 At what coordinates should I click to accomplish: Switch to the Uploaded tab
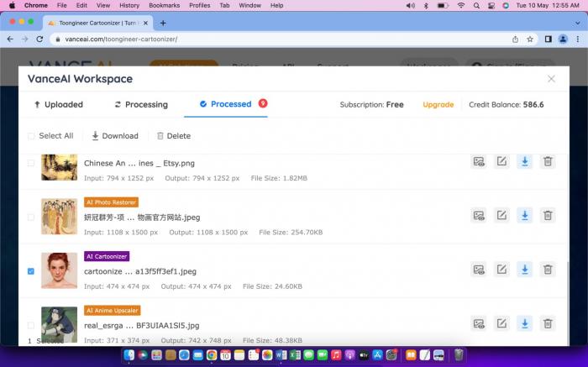59,105
